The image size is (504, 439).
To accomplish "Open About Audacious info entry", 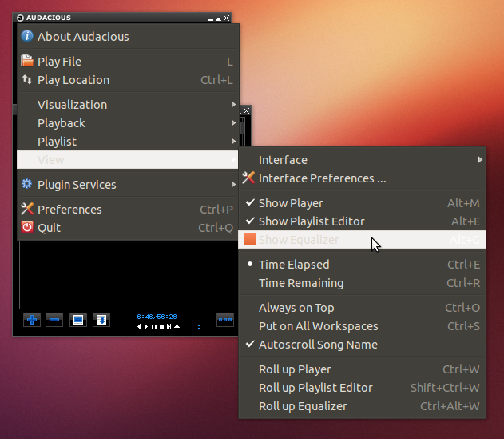I will coord(128,37).
